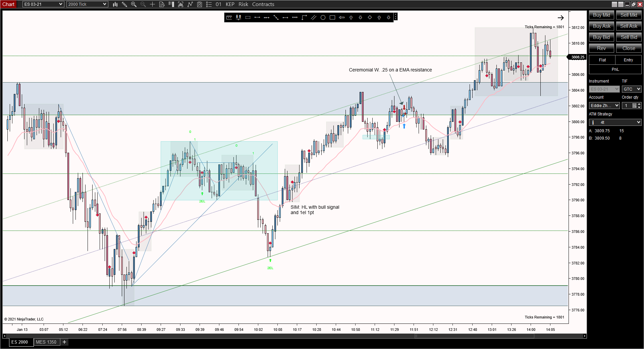Open the disabled Chart Trader Instrument dropdown
The width and height of the screenshot is (644, 349).
604,89
